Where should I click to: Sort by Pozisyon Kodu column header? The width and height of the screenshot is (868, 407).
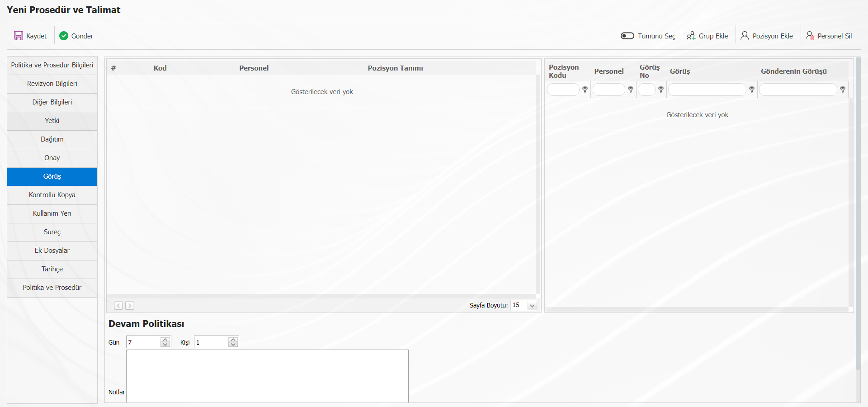coord(564,71)
